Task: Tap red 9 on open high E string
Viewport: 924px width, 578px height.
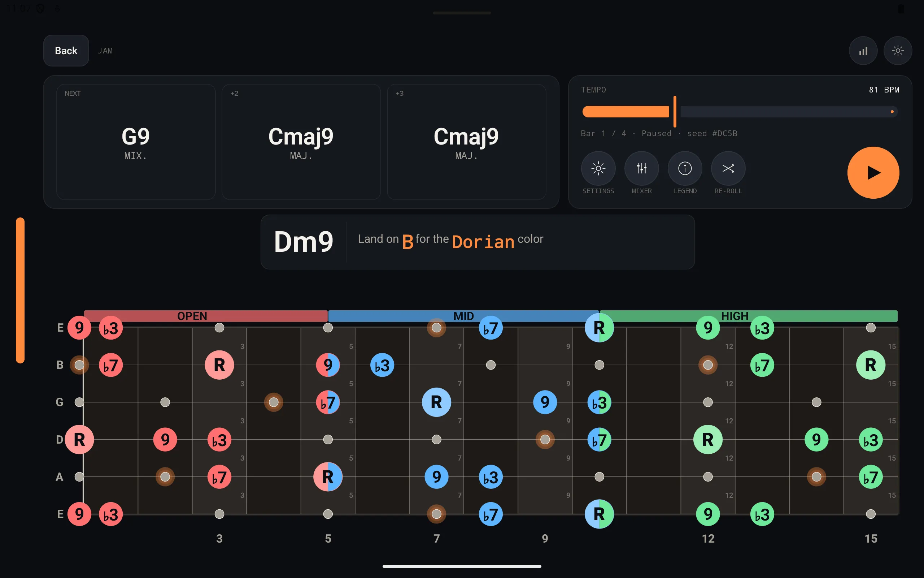Action: click(79, 328)
